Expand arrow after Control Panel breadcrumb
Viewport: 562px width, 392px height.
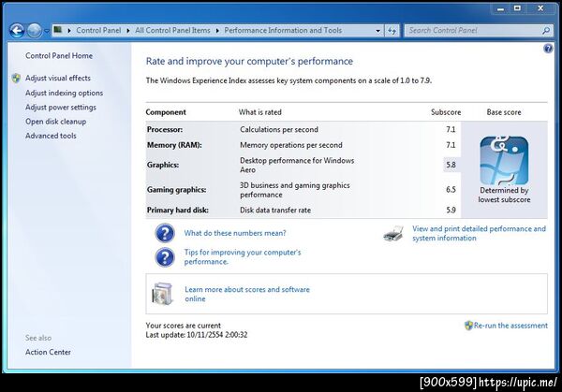(x=128, y=31)
